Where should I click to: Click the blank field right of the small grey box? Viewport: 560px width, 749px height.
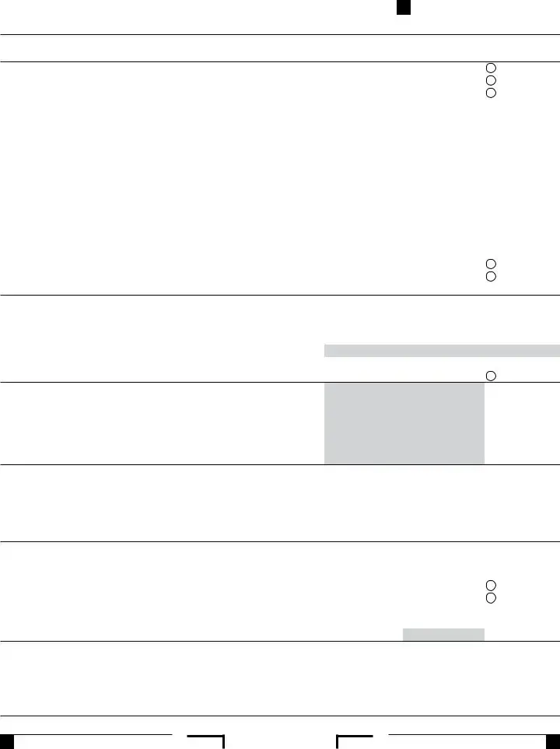522,635
